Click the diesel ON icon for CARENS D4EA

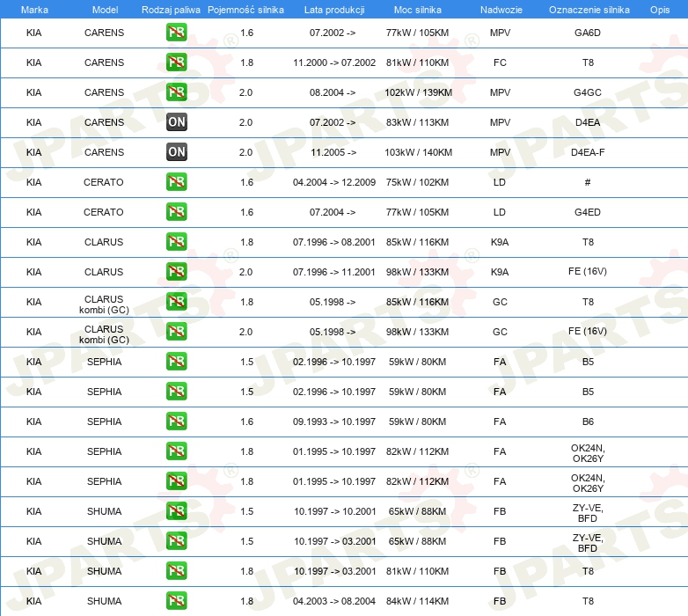pyautogui.click(x=176, y=122)
